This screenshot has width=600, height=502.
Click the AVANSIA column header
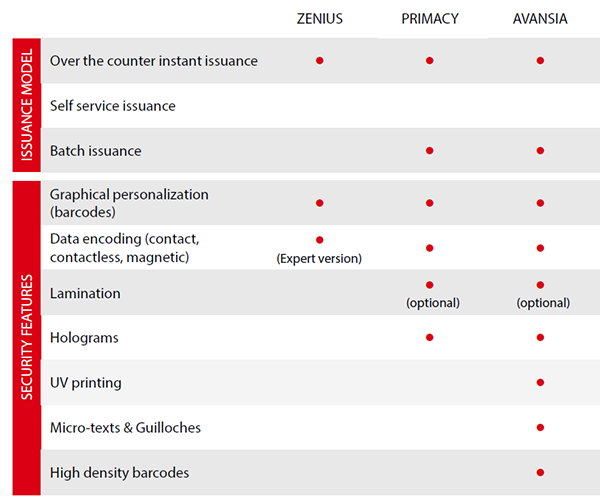click(x=540, y=19)
